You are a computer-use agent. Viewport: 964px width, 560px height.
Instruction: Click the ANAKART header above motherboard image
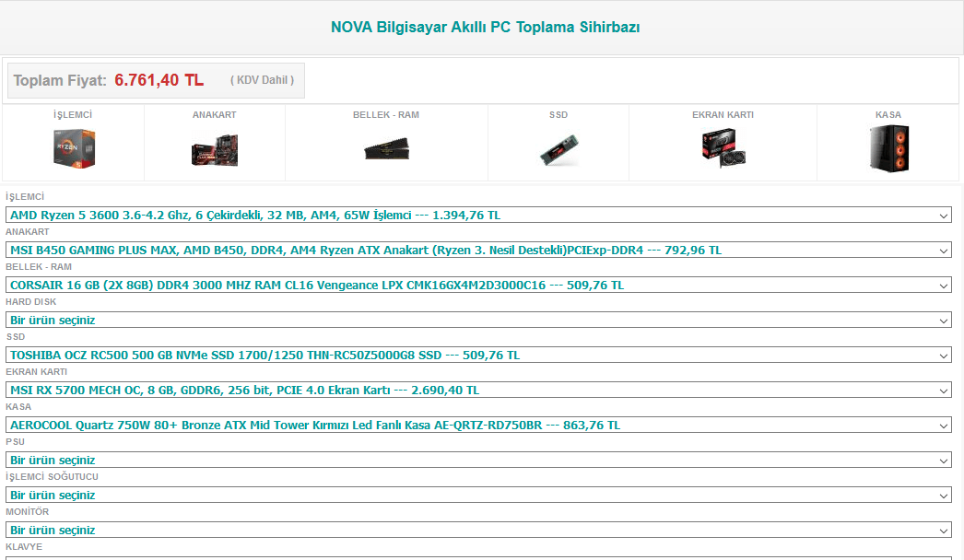[x=214, y=115]
